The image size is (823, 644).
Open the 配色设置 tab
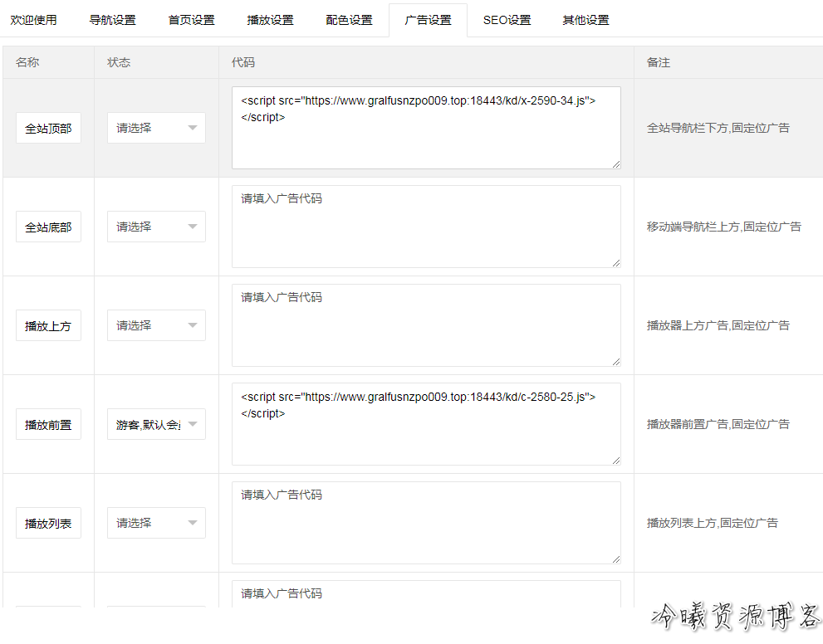349,20
